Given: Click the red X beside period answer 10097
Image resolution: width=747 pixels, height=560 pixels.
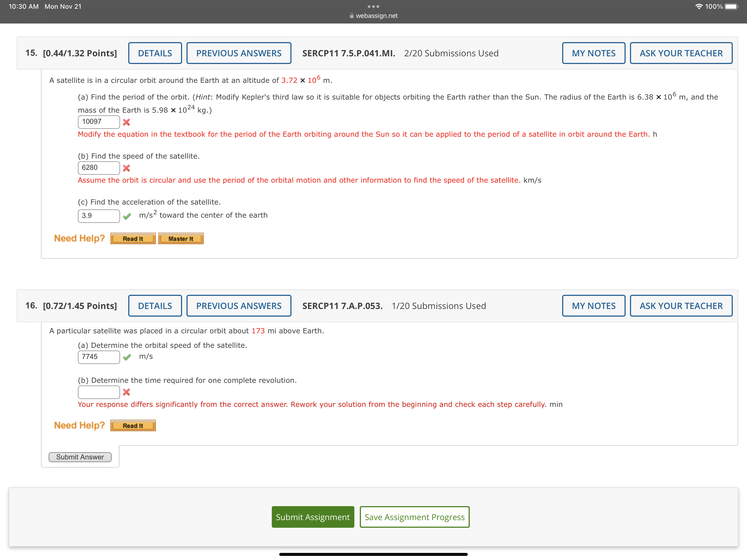Looking at the screenshot, I should (126, 122).
